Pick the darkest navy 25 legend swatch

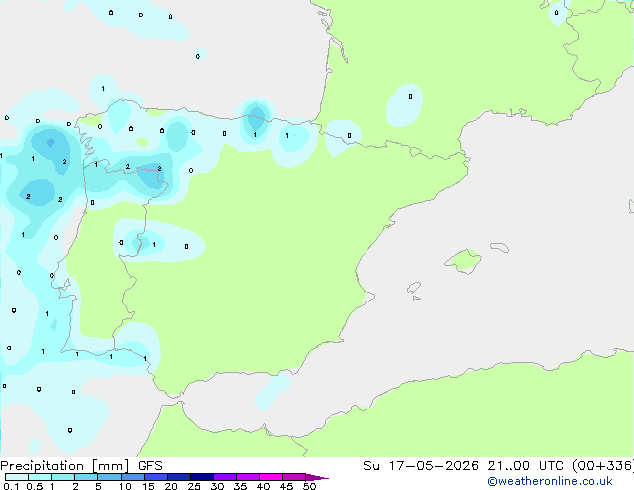tap(202, 477)
